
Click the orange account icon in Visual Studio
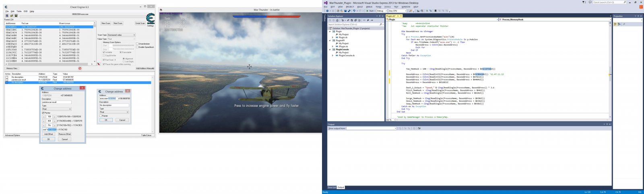[x=641, y=7]
